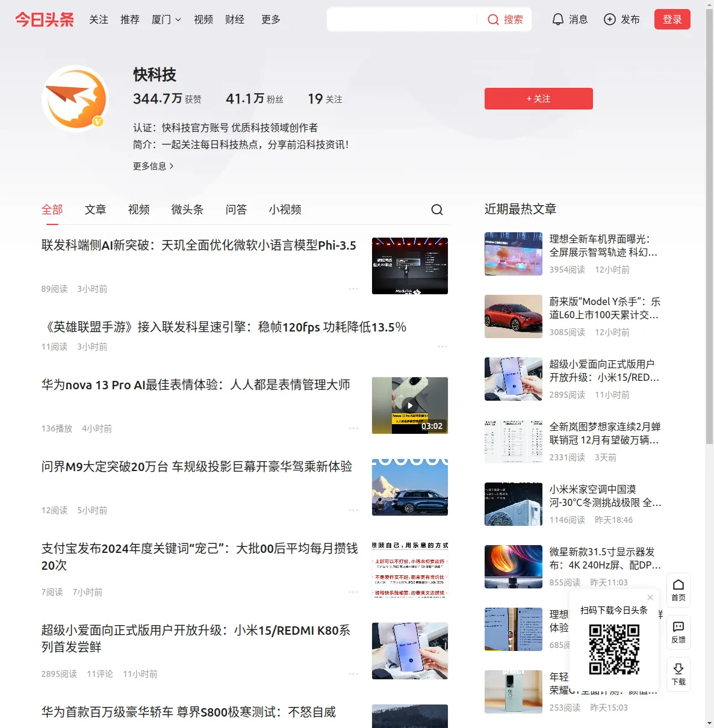Open article 华为首款百万级豪华轿车 尊界S800
Screen dimensions: 714x728
[x=188, y=712]
